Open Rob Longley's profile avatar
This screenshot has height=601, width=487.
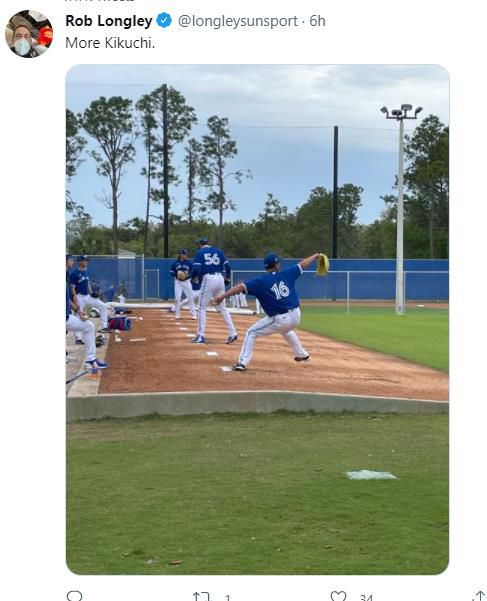coord(29,34)
